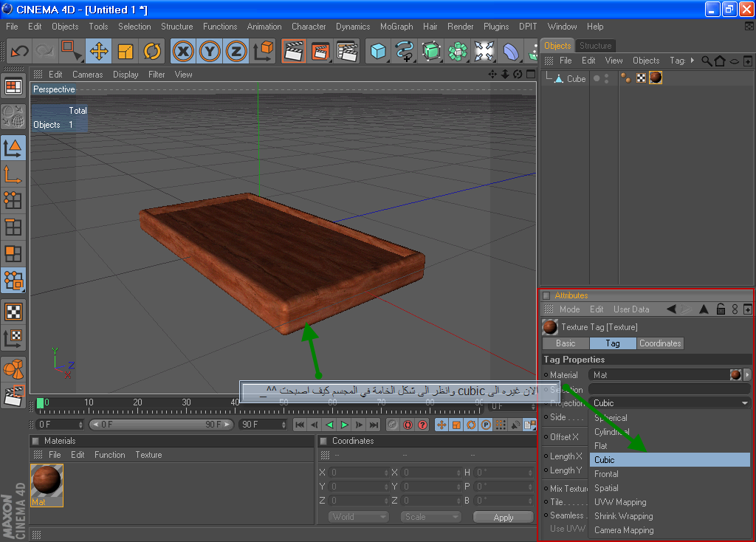Click the Material field arrow button
Screen dimensions: 756x542
coord(747,374)
